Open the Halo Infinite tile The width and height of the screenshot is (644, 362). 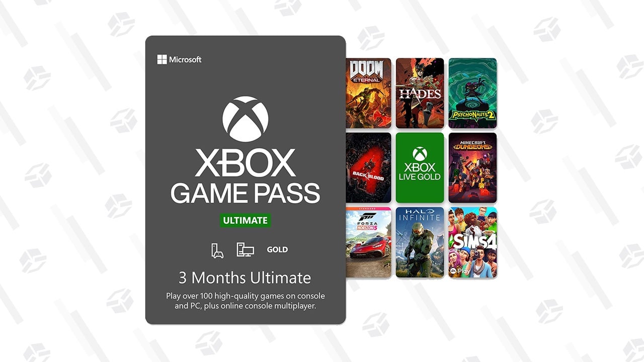click(420, 242)
